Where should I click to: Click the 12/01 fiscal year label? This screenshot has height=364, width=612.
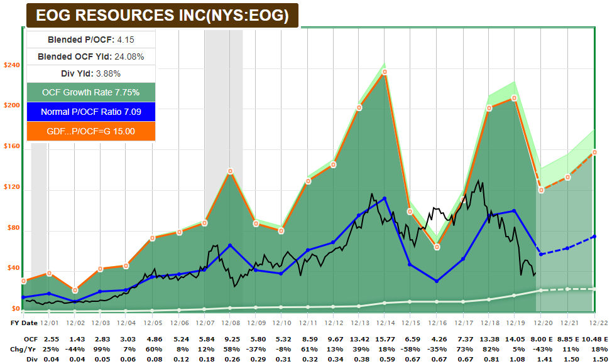point(50,323)
